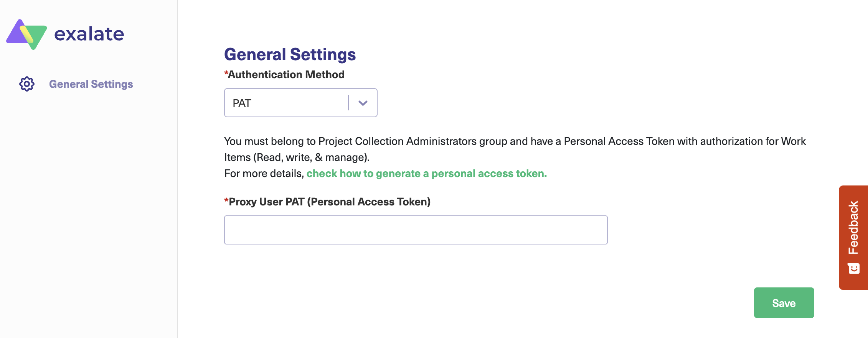Click the General Settings page heading

coord(290,54)
